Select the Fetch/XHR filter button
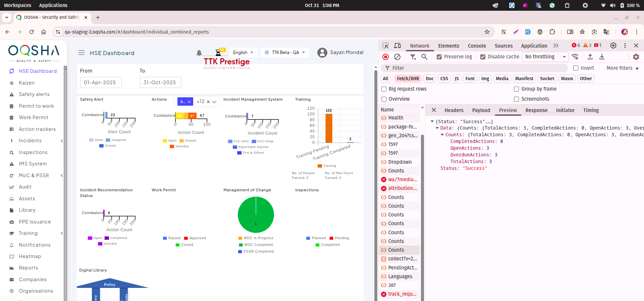 (408, 79)
